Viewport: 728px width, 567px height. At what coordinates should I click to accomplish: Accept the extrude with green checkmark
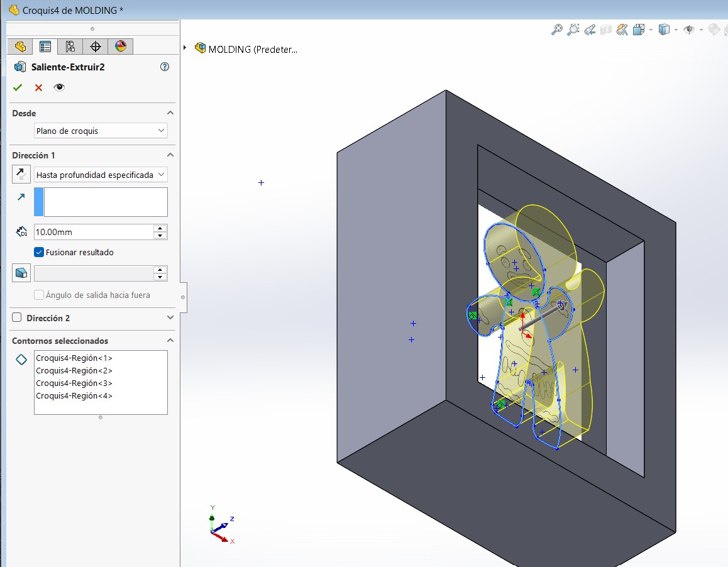(x=18, y=87)
